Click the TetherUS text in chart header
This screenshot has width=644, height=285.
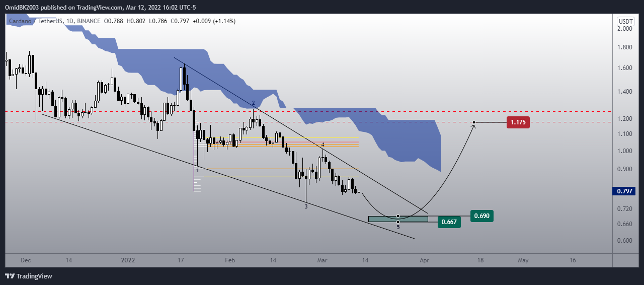tap(50, 21)
